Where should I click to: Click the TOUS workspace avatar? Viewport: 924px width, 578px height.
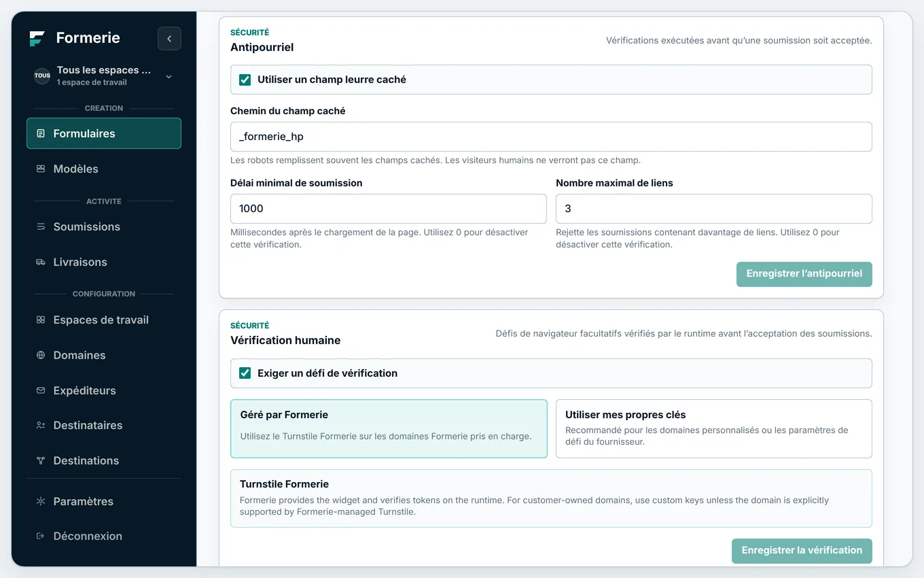click(42, 75)
